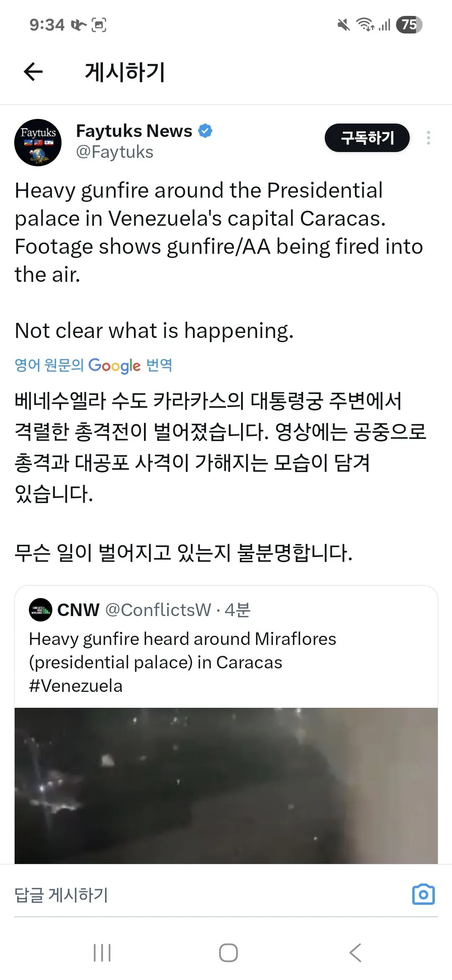Tap the back arrow in header
The image size is (452, 980).
click(x=33, y=72)
